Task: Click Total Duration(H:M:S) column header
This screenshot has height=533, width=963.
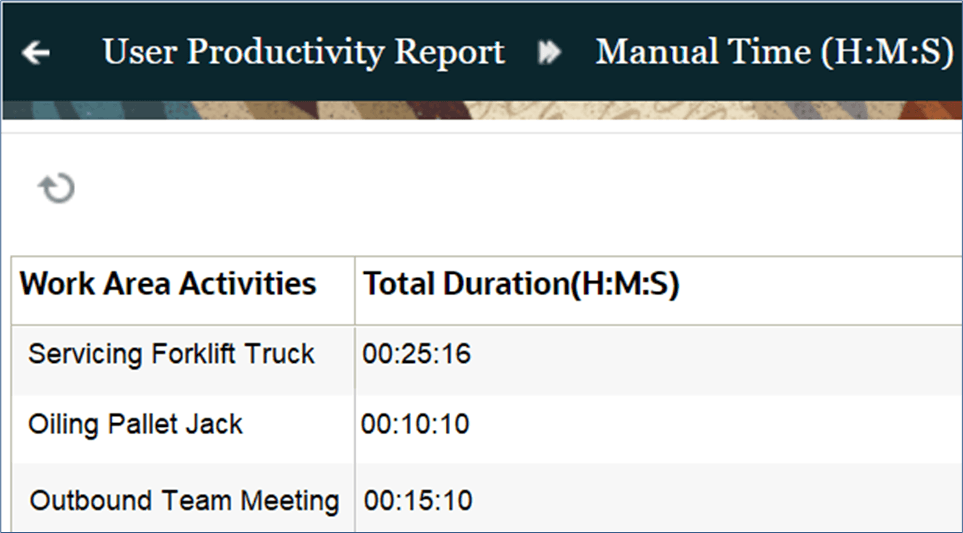Action: pyautogui.click(x=521, y=285)
